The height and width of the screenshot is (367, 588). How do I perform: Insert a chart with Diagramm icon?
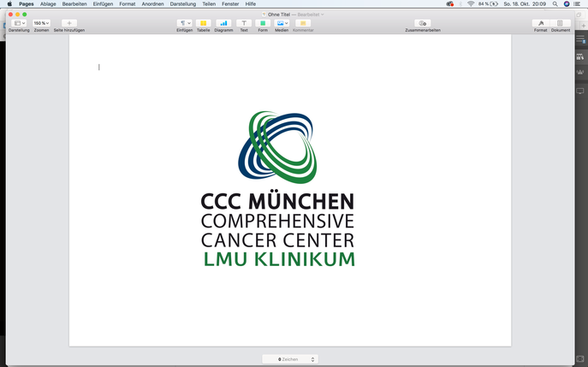[223, 23]
